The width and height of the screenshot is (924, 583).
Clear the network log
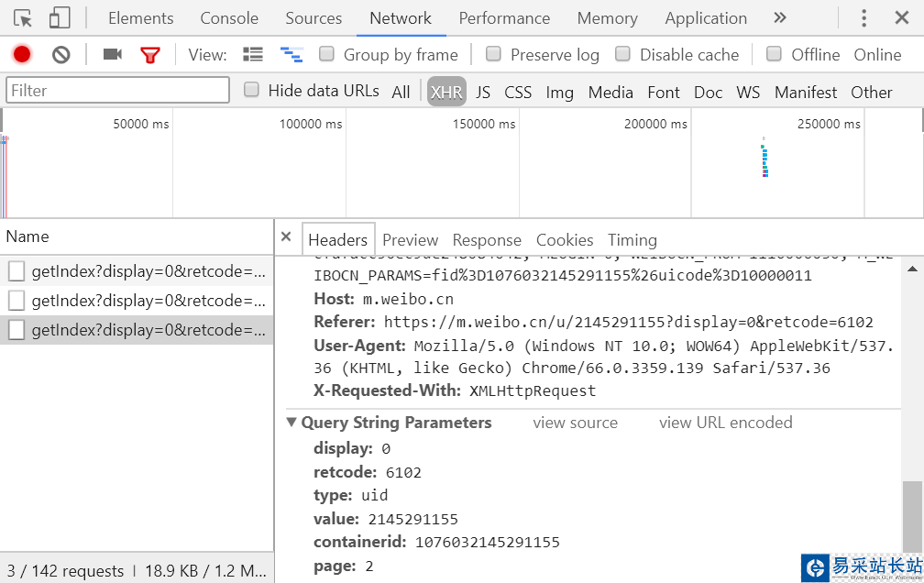[61, 55]
